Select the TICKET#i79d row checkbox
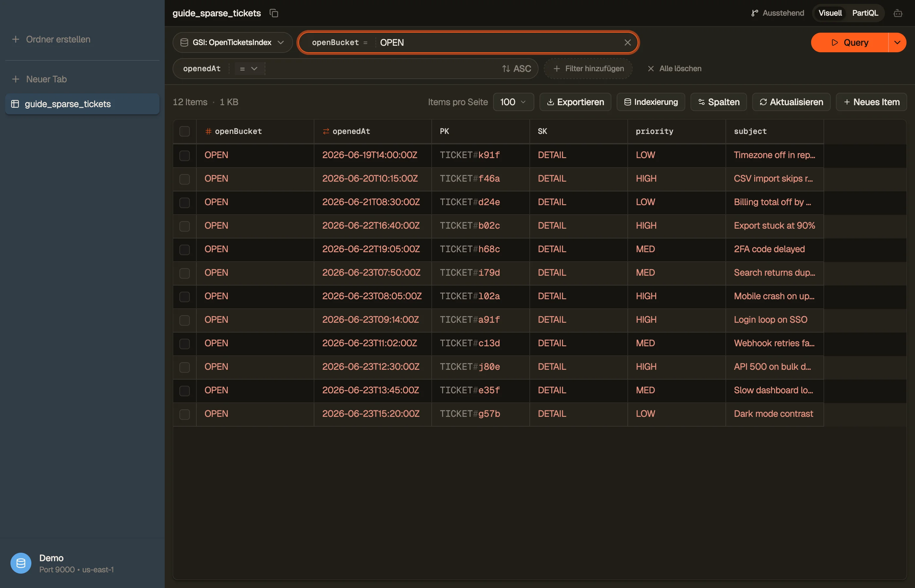This screenshot has width=915, height=588. pos(184,273)
